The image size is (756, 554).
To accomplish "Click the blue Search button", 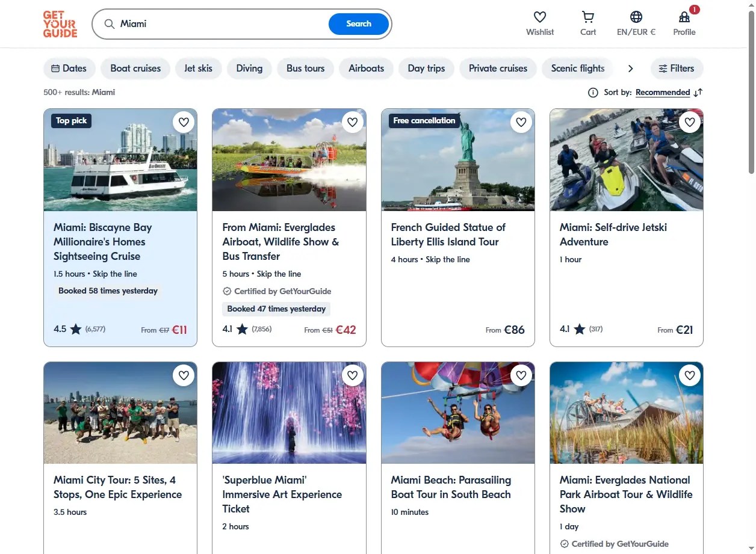I will click(x=359, y=24).
